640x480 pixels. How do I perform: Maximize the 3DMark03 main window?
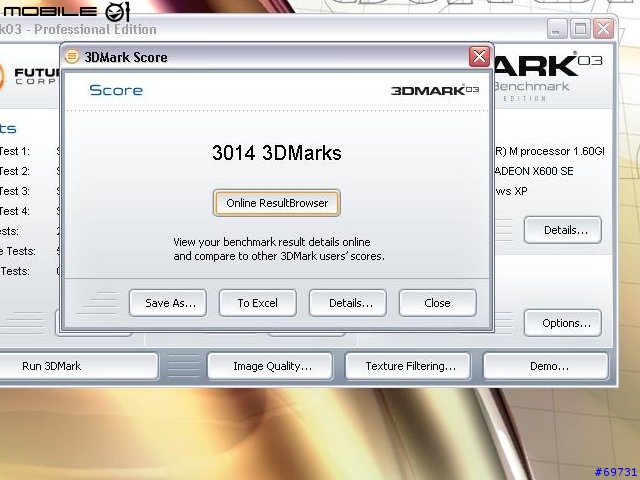click(580, 29)
